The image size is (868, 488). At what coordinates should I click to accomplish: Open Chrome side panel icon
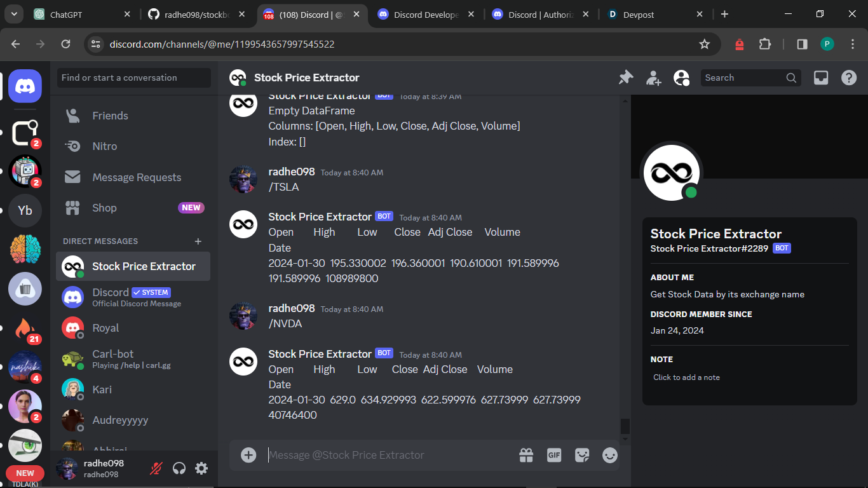pyautogui.click(x=802, y=44)
